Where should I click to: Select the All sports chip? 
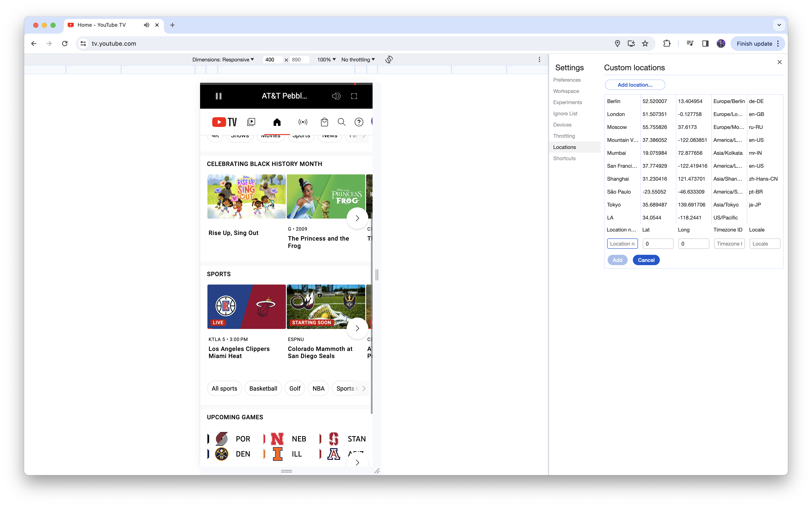(224, 388)
